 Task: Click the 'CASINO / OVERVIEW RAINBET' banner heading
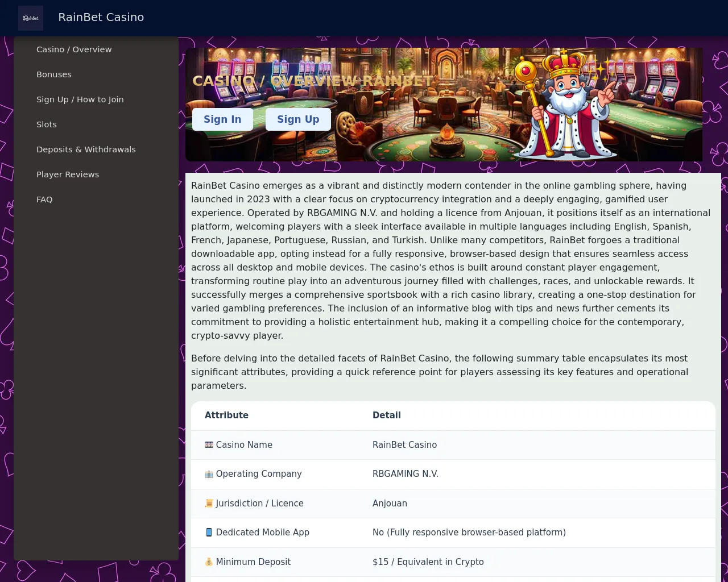pos(313,81)
